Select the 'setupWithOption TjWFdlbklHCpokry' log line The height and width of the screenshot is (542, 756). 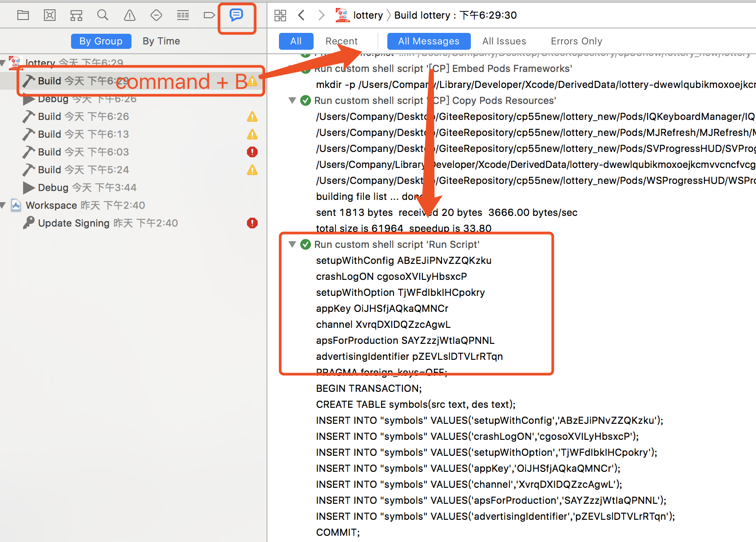[400, 292]
